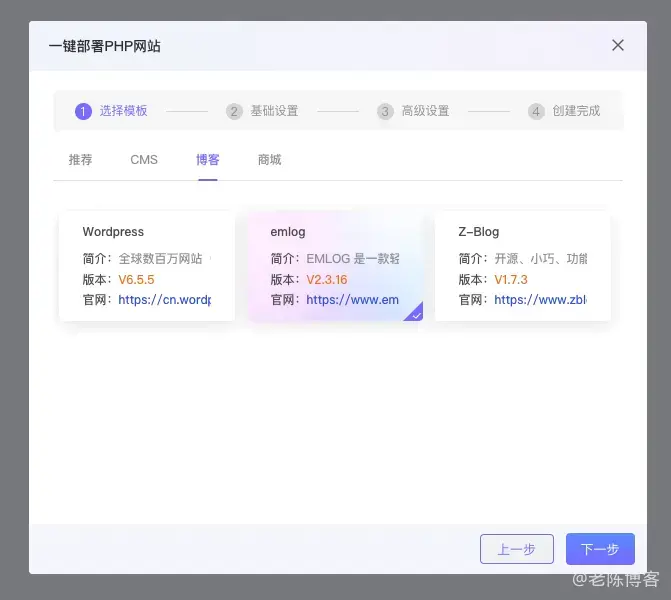Click emlog version V2.3.16
Screen dimensions: 671x600
(x=327, y=279)
